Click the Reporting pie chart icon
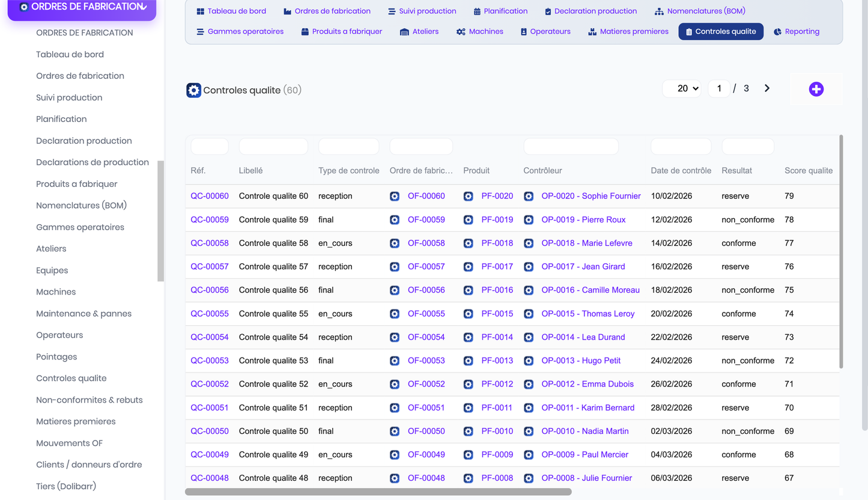The image size is (868, 500). click(777, 32)
